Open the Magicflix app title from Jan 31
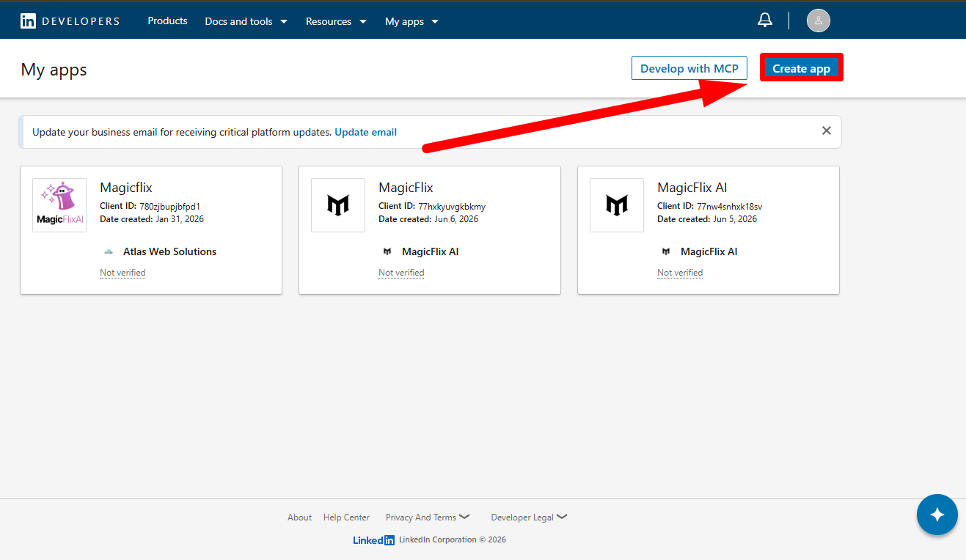The width and height of the screenshot is (966, 560). (x=126, y=188)
